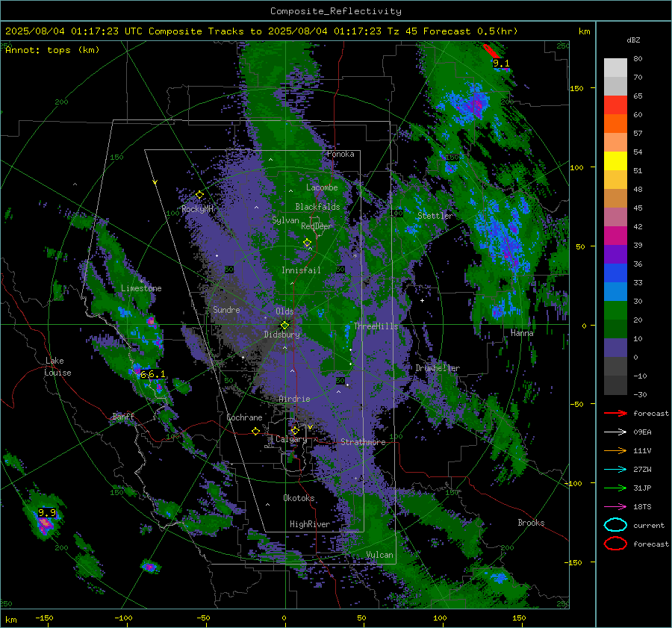Click the 65 dBZ red swatch
The height and width of the screenshot is (628, 672).
pyautogui.click(x=615, y=105)
